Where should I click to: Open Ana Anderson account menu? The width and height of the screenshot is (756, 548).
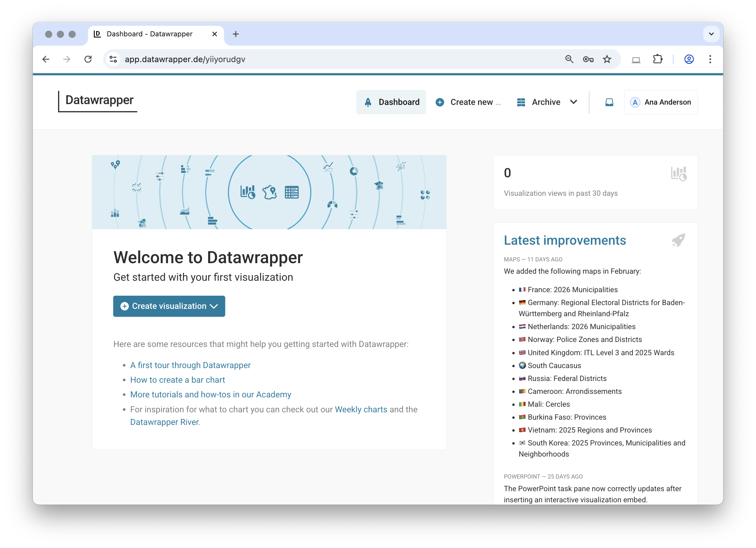[661, 102]
